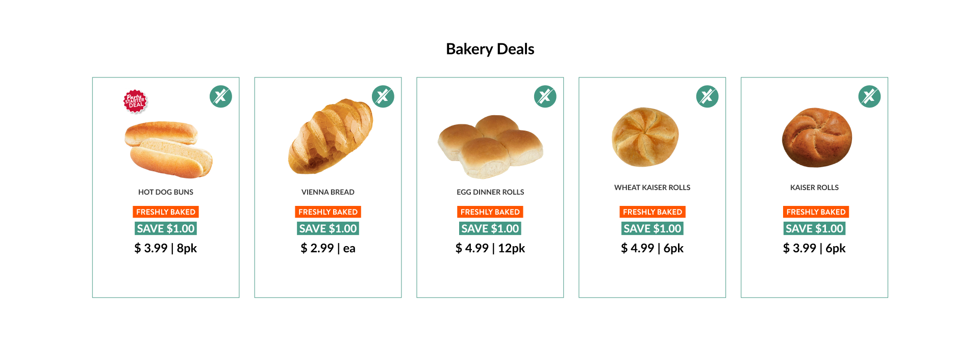980x342 pixels.
Task: Click Save $1.00 label under Egg Dinner Rolls
Action: (x=490, y=228)
